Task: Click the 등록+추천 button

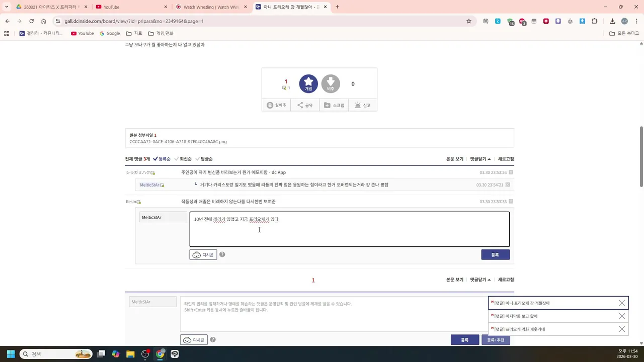Action: click(x=496, y=340)
